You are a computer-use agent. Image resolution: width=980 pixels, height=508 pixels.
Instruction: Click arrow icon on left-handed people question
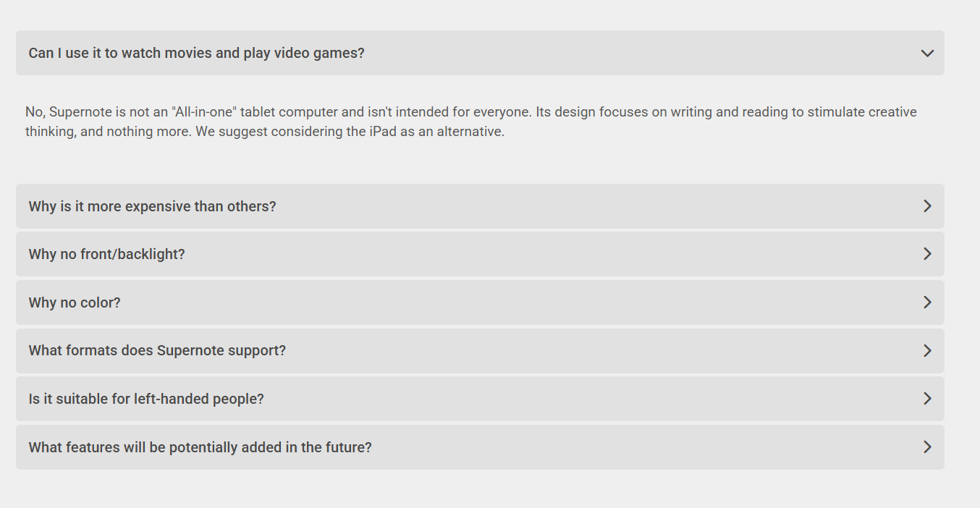927,399
